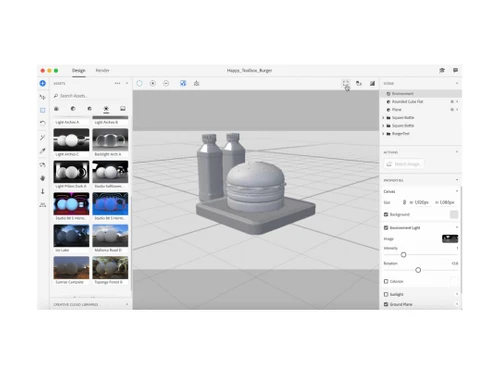Image resolution: width=500 pixels, height=375 pixels.
Task: Choose the Light Arches C light thumbnail
Action: pyautogui.click(x=71, y=140)
